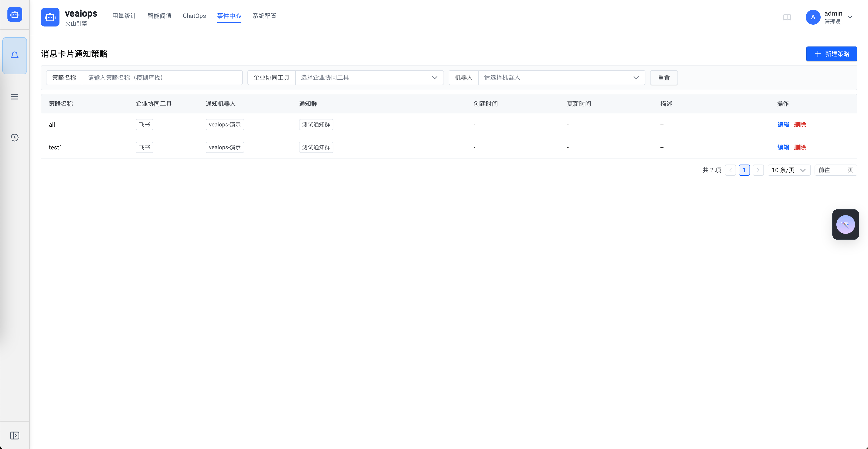
Task: Click 删除 link for the test1 policy
Action: [800, 147]
